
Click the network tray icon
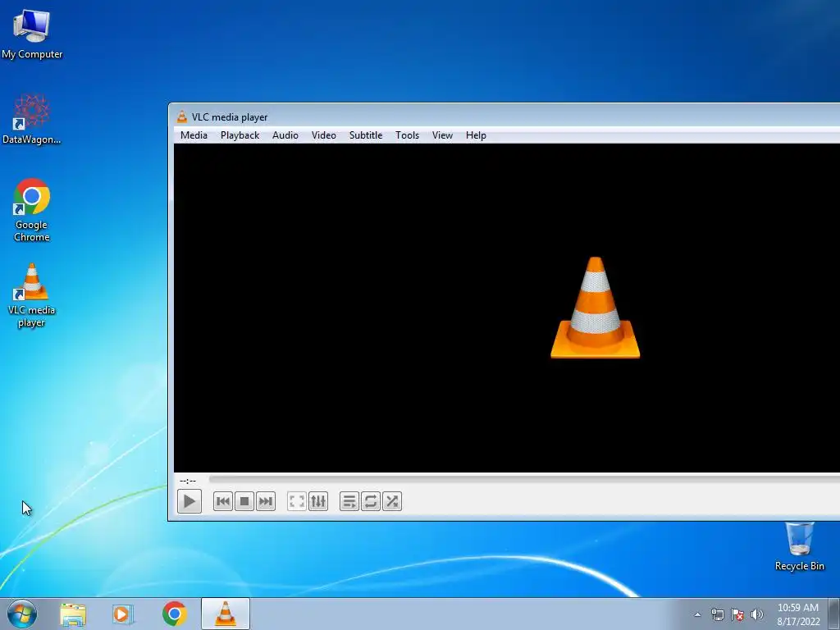pos(717,614)
